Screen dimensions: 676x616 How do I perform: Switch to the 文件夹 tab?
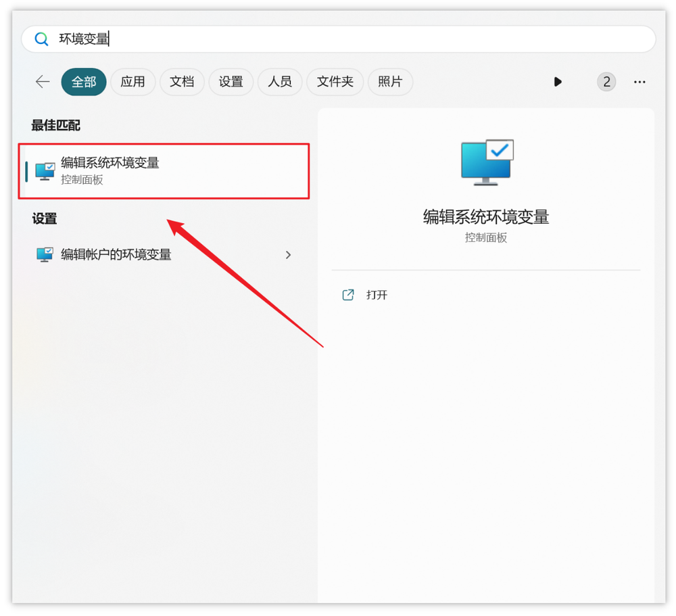tap(335, 81)
